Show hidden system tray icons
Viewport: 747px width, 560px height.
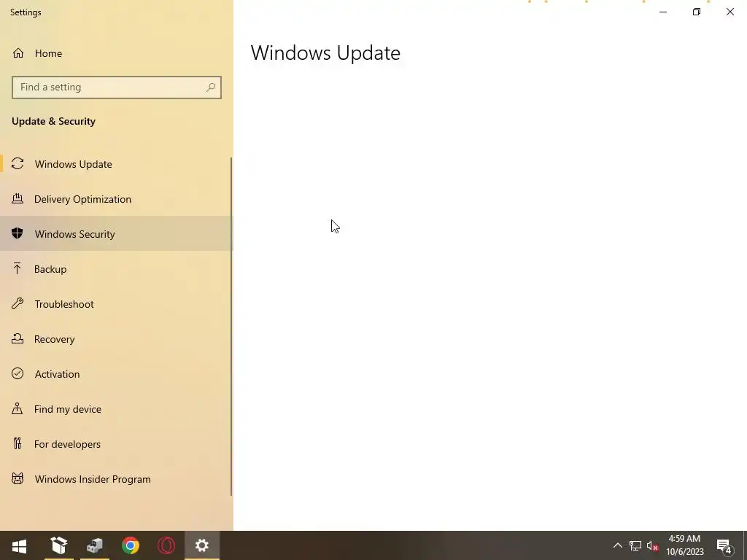(617, 545)
